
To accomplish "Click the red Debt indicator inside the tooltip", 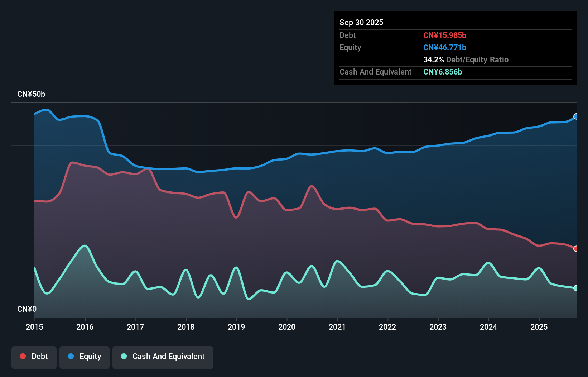I will 445,35.
